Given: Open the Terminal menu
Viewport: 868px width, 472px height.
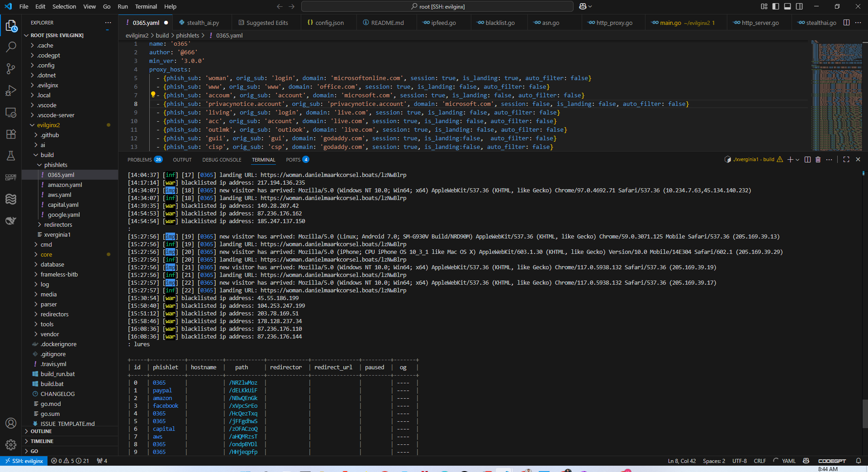Looking at the screenshot, I should (146, 6).
